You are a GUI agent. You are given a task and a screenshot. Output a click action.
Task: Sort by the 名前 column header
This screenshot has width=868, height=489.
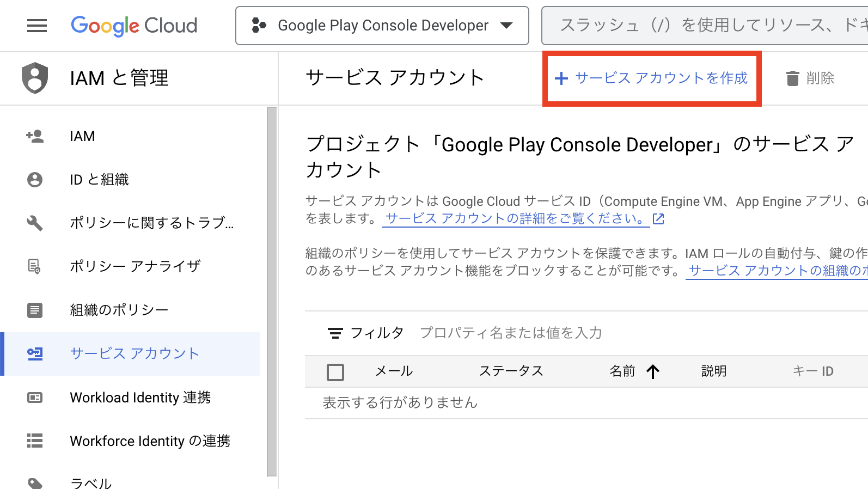point(622,371)
